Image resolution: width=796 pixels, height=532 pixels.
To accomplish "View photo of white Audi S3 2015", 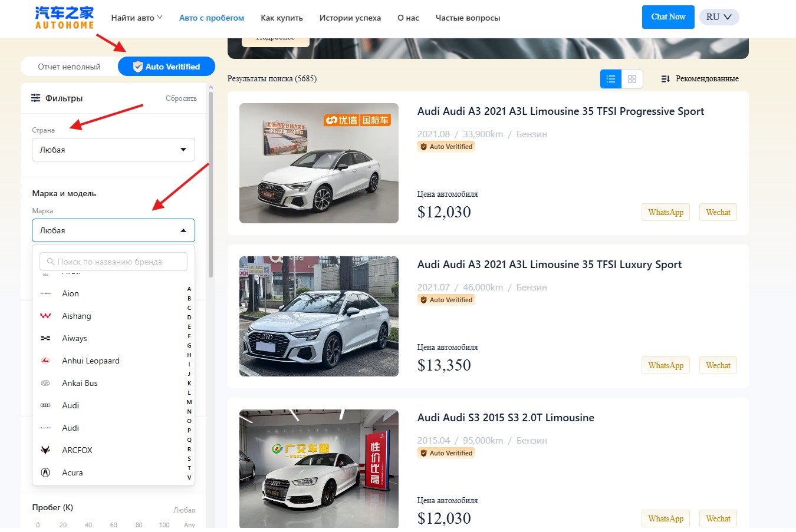I will pos(319,468).
